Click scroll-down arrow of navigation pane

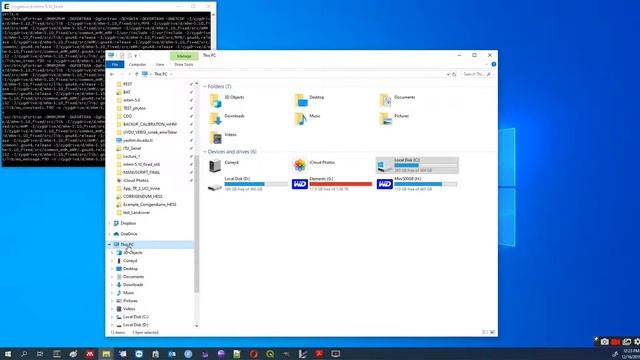pyautogui.click(x=197, y=326)
